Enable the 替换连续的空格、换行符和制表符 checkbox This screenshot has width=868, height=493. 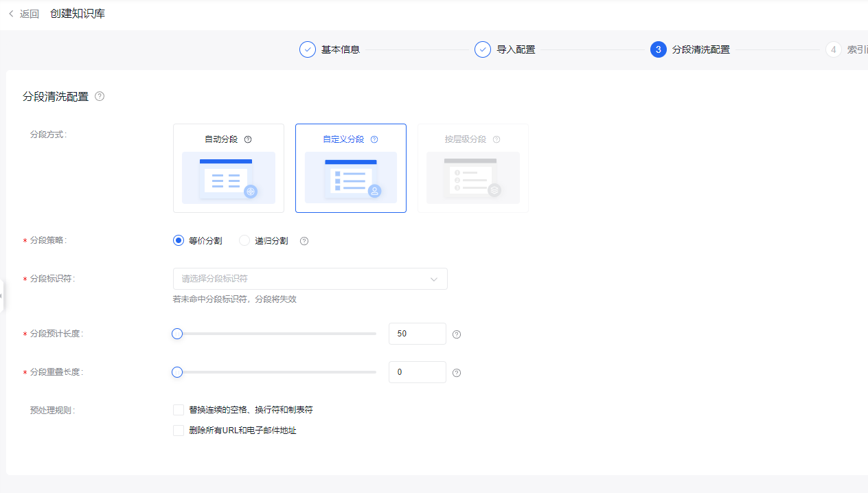(x=178, y=409)
